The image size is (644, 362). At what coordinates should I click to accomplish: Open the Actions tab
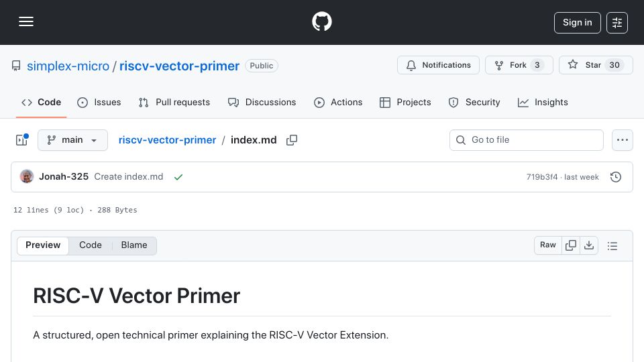pyautogui.click(x=338, y=102)
